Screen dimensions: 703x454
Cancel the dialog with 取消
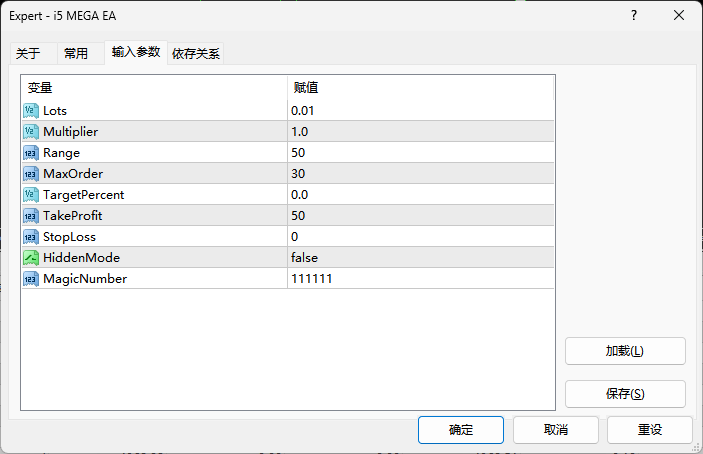(x=556, y=430)
